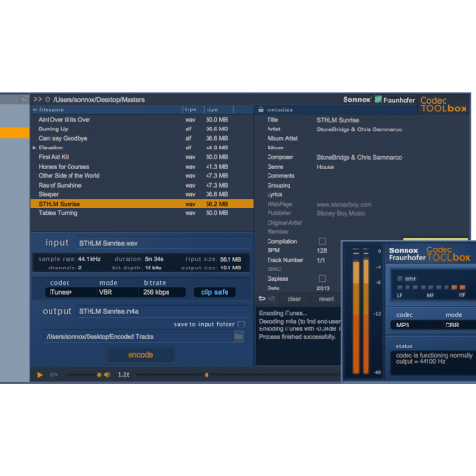Screen dimensions: 476x476
Task: Select the file 'Ray of Sunshine'
Action: pyautogui.click(x=142, y=185)
